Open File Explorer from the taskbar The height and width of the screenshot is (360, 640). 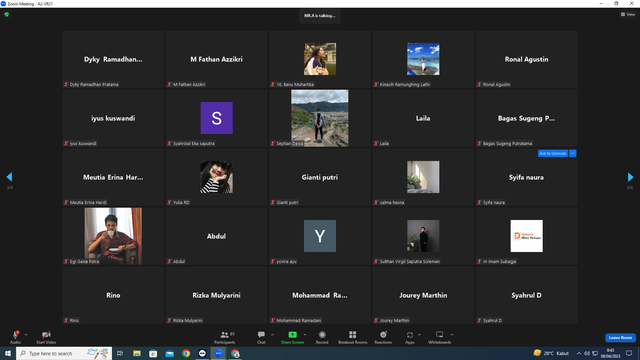pos(137,353)
